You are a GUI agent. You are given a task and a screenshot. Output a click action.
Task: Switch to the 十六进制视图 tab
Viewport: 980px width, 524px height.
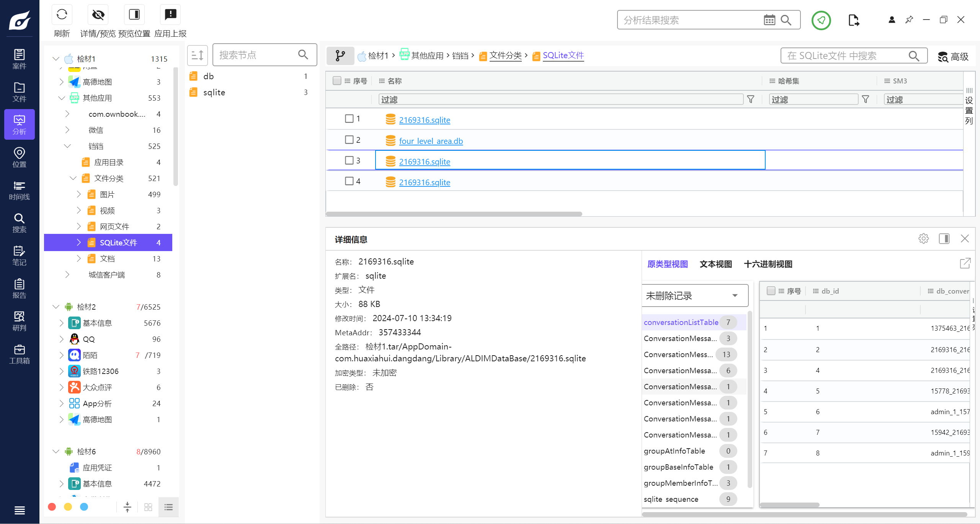(768, 264)
